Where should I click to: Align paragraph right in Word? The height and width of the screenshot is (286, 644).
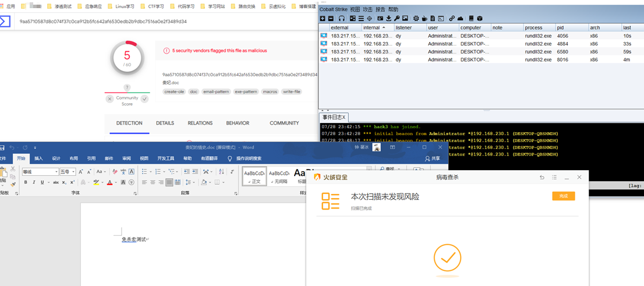point(161,182)
